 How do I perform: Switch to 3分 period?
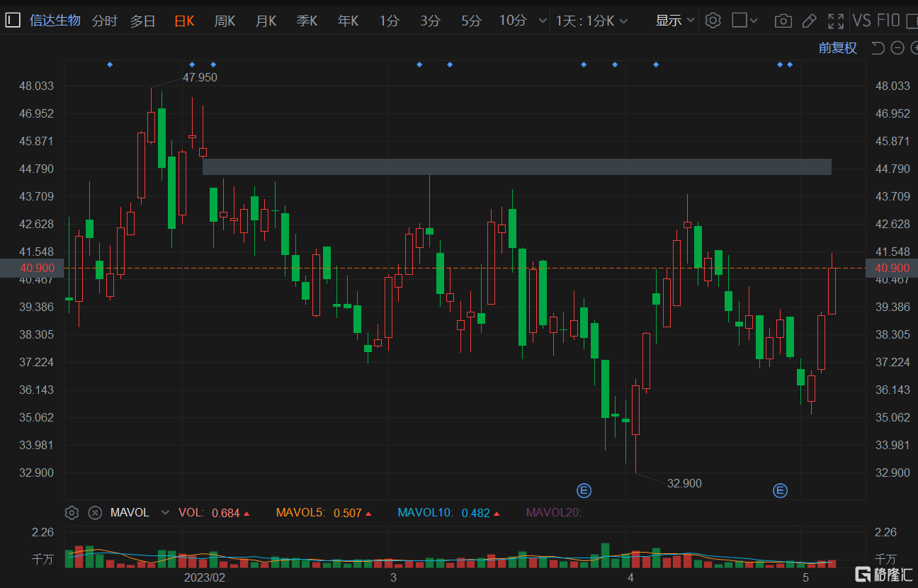point(430,21)
